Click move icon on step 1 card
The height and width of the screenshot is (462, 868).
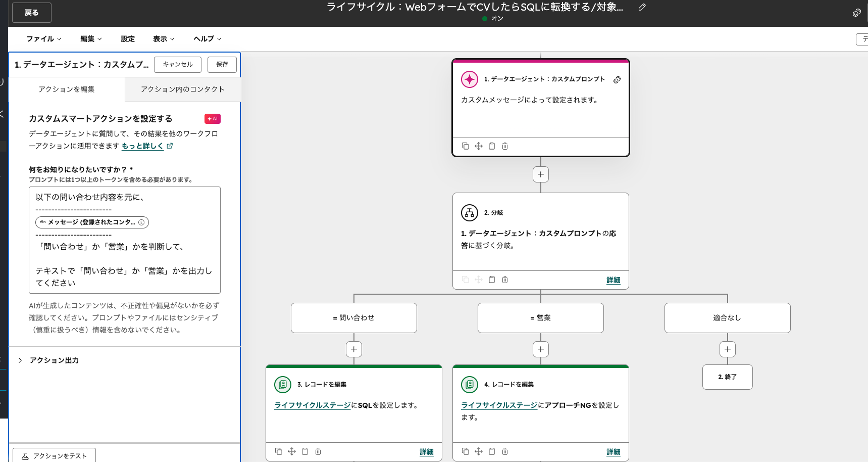(x=479, y=146)
